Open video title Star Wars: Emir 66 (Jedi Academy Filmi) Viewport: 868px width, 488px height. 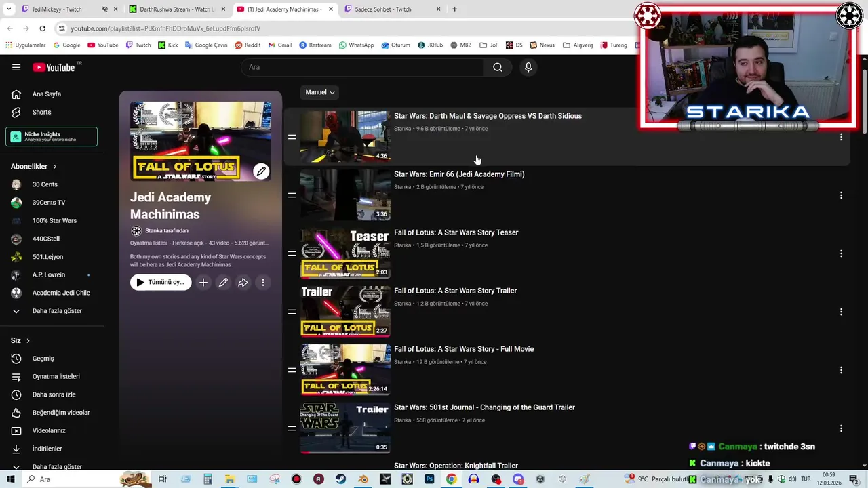(x=459, y=174)
